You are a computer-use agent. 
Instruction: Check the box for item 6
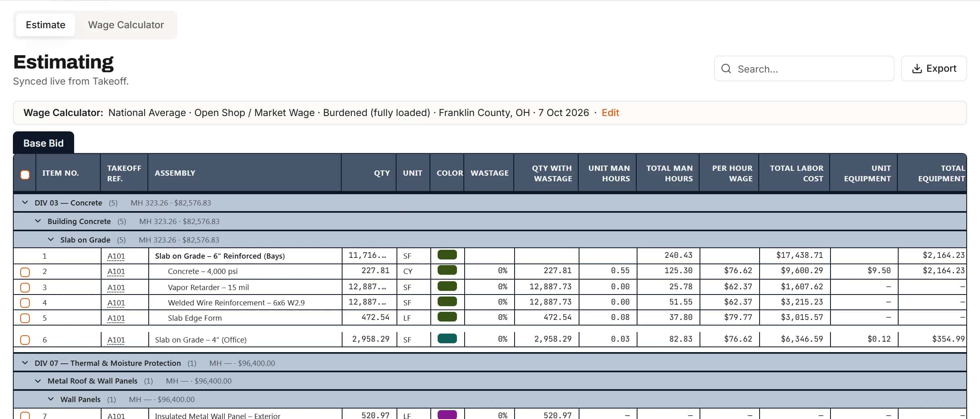pyautogui.click(x=25, y=340)
